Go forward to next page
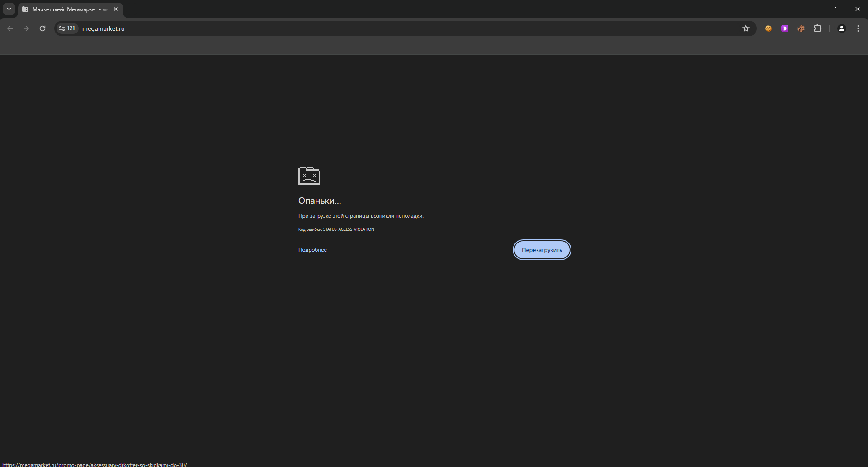 point(26,28)
